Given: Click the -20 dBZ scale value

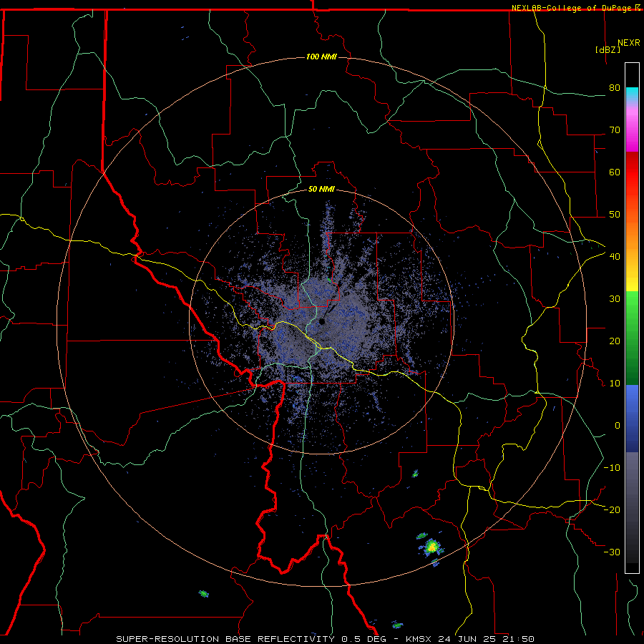Looking at the screenshot, I should 612,509.
